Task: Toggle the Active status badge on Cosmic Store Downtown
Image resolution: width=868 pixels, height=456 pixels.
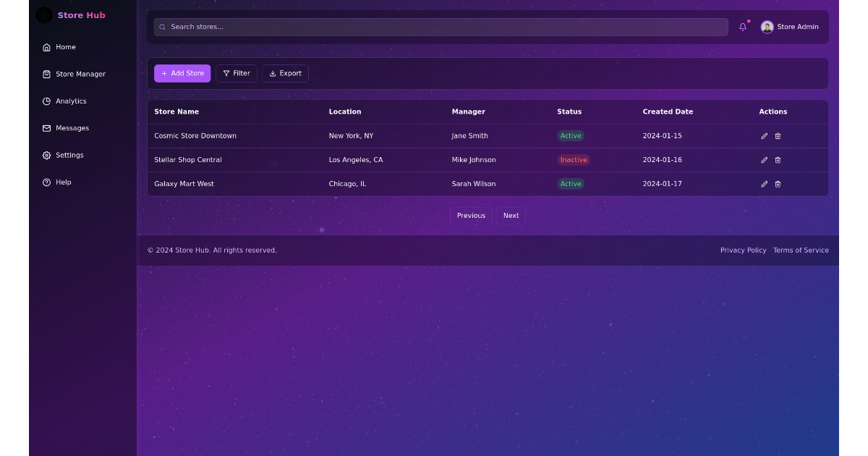Action: coord(571,135)
